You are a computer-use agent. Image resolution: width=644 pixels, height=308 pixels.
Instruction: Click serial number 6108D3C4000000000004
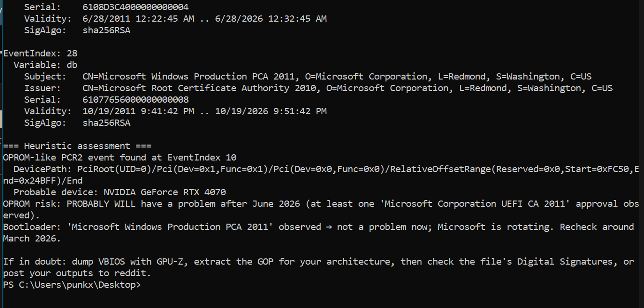[x=135, y=7]
